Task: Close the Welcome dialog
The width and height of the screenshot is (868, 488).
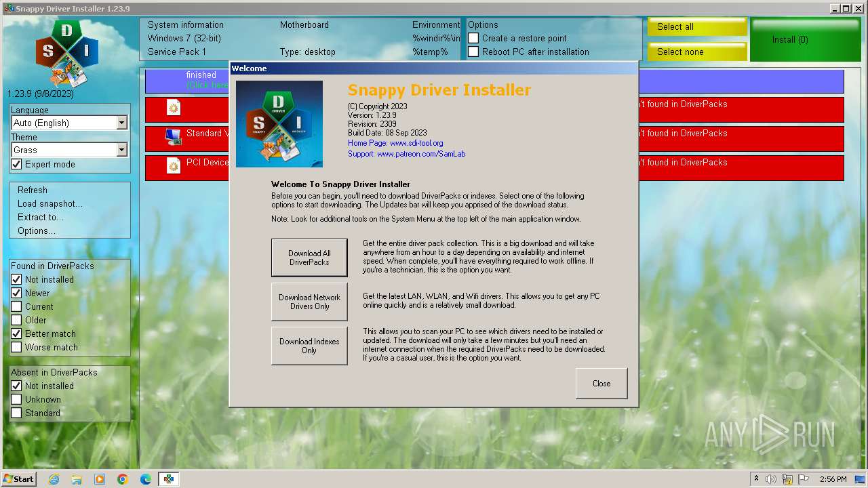Action: (x=601, y=384)
